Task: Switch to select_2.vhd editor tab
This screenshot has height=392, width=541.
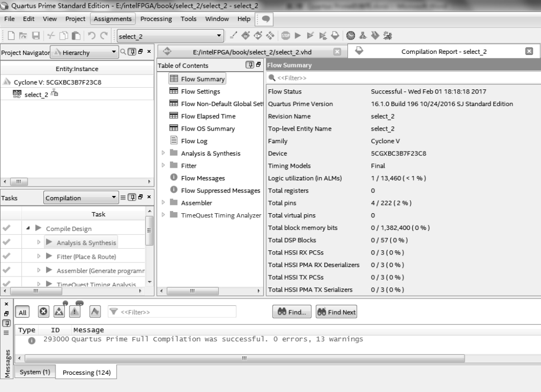Action: click(x=252, y=52)
